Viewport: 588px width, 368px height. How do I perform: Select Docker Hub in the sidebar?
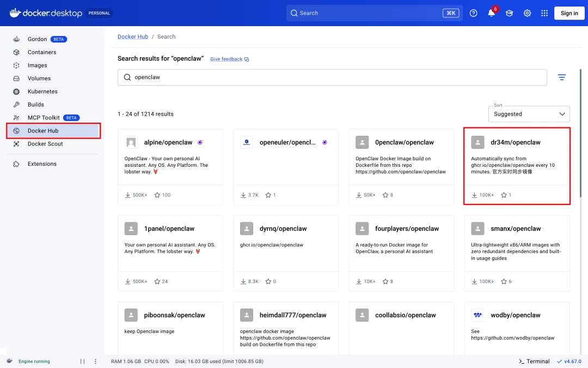coord(52,131)
